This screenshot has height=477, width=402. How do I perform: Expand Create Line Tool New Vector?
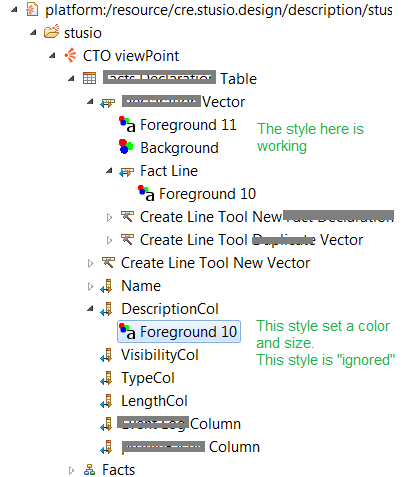pyautogui.click(x=90, y=263)
